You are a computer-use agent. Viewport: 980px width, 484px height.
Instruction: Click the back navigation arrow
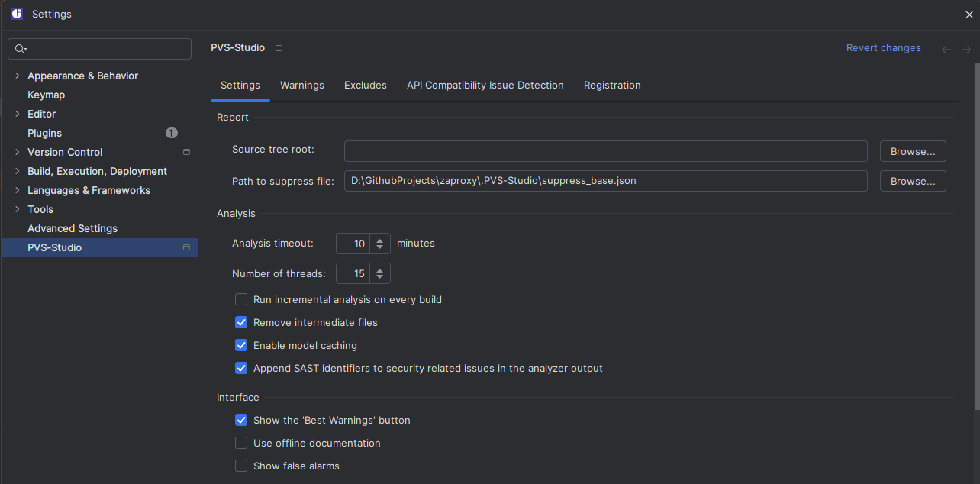pos(946,49)
